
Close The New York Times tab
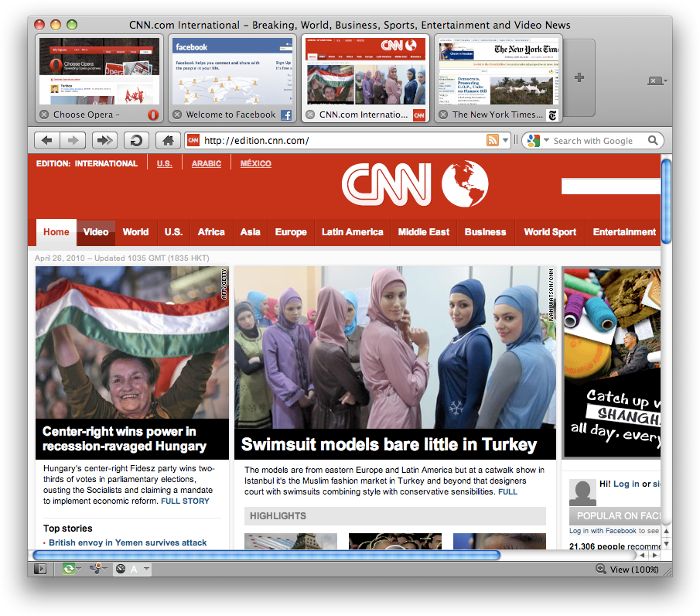(443, 115)
